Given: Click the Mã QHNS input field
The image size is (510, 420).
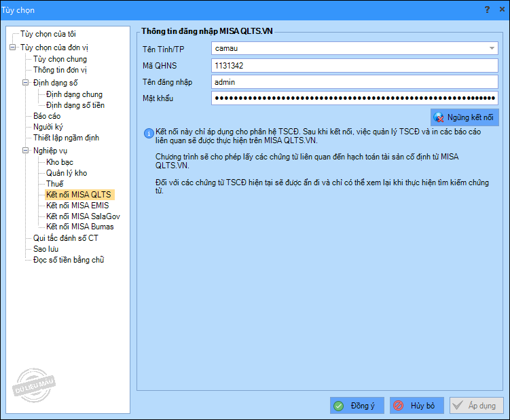Looking at the screenshot, I should 354,66.
